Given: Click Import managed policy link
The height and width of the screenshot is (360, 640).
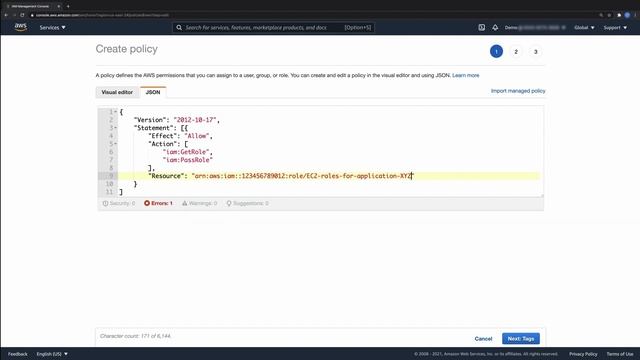Looking at the screenshot, I should tap(518, 91).
